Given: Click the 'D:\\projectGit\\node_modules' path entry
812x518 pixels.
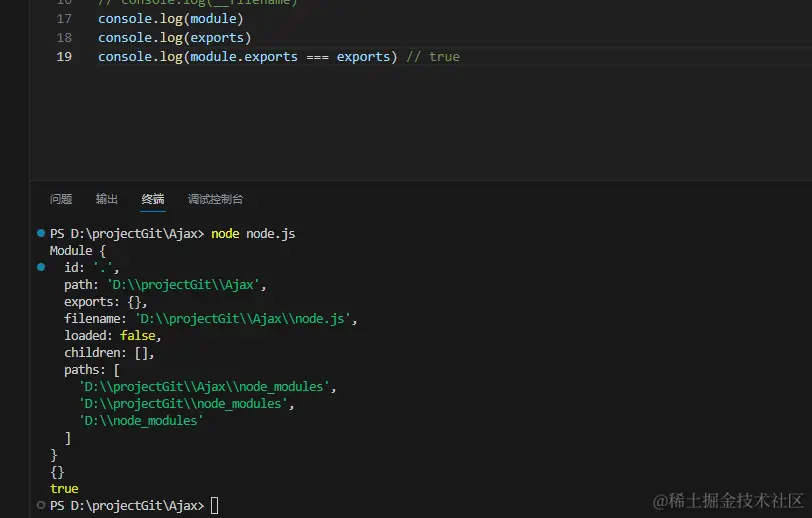Looking at the screenshot, I should [186, 404].
